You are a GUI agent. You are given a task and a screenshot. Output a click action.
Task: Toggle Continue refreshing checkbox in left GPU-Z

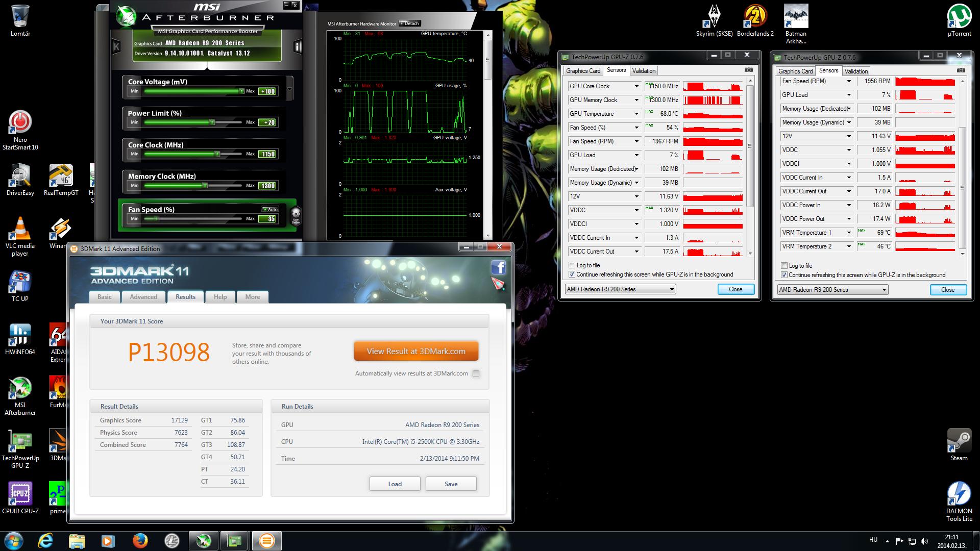coord(572,274)
